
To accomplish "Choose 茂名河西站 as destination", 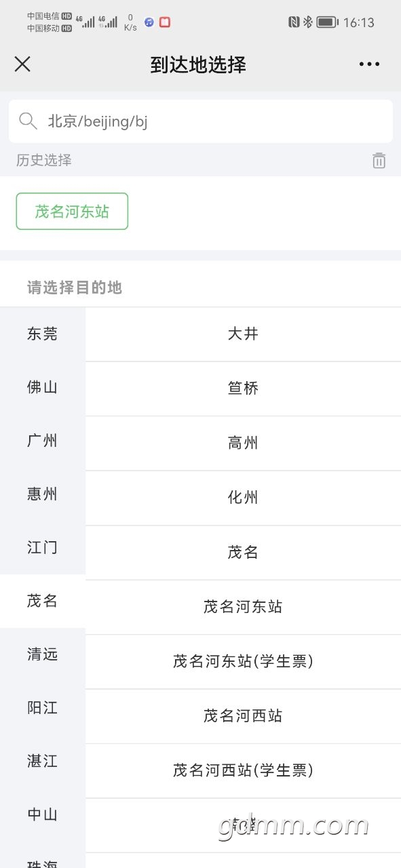I will [243, 716].
